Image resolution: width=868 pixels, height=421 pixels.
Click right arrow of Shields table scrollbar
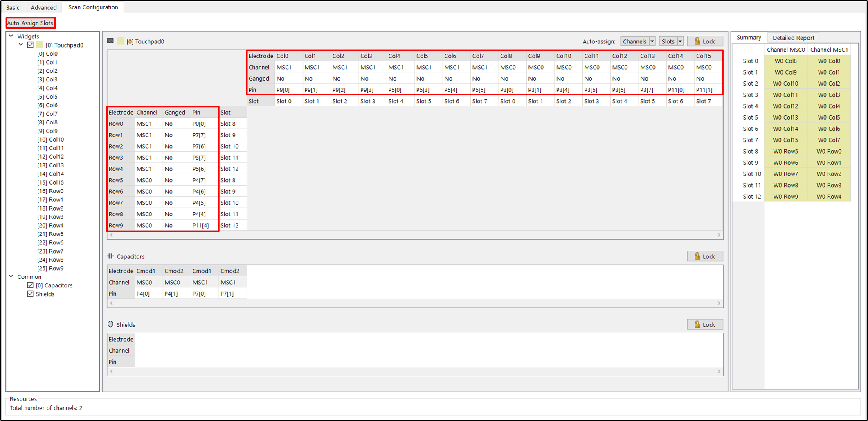click(x=719, y=371)
